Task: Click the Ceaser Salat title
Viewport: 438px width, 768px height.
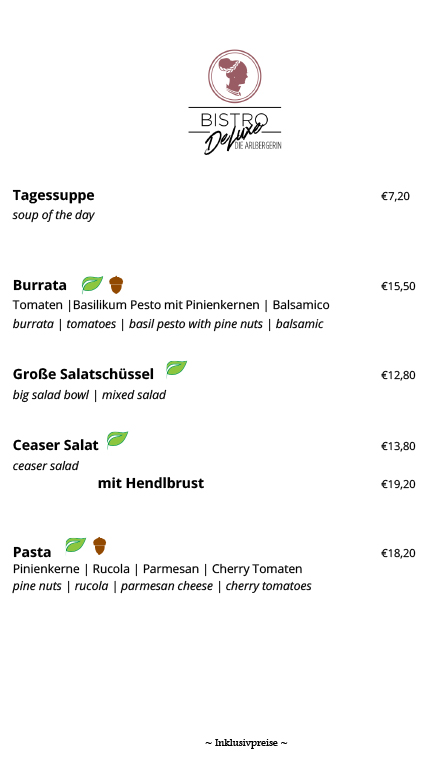Action: click(x=55, y=445)
